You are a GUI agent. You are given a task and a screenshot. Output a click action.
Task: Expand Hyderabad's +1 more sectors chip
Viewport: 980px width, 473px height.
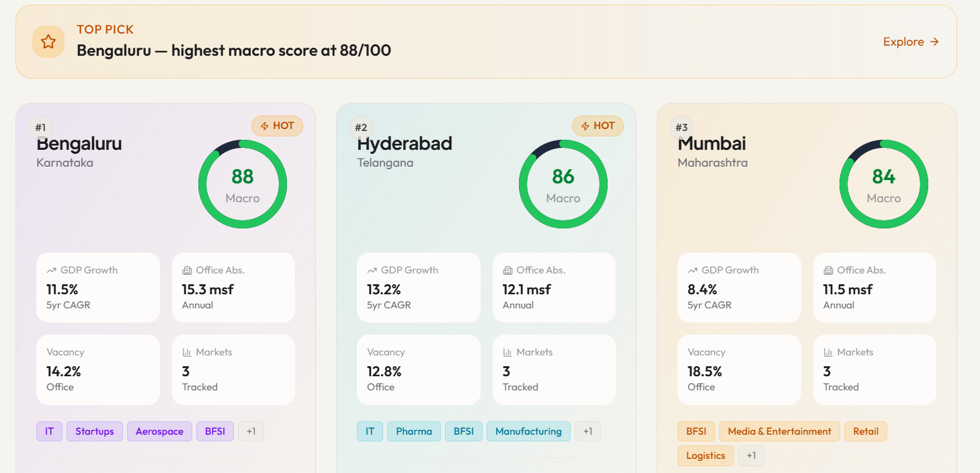[587, 431]
